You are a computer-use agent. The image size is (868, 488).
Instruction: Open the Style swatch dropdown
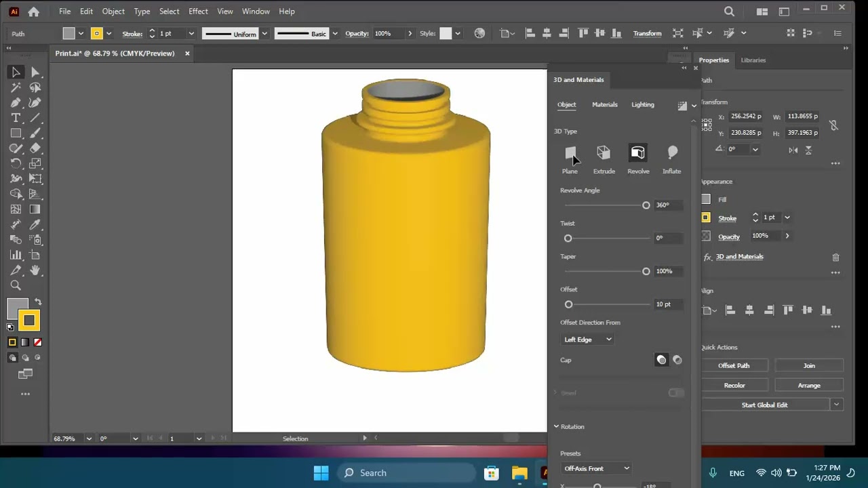458,33
